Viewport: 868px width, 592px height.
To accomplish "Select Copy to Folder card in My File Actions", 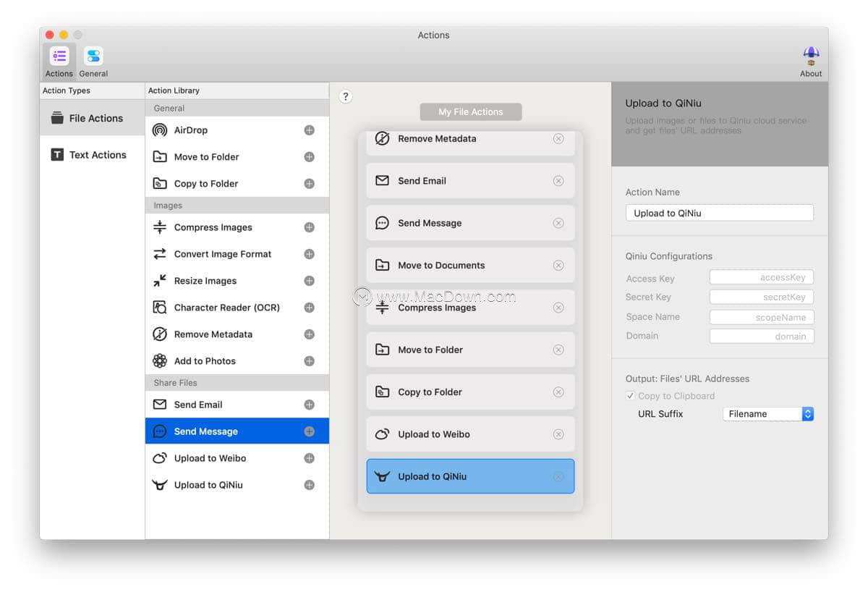I will click(x=471, y=392).
